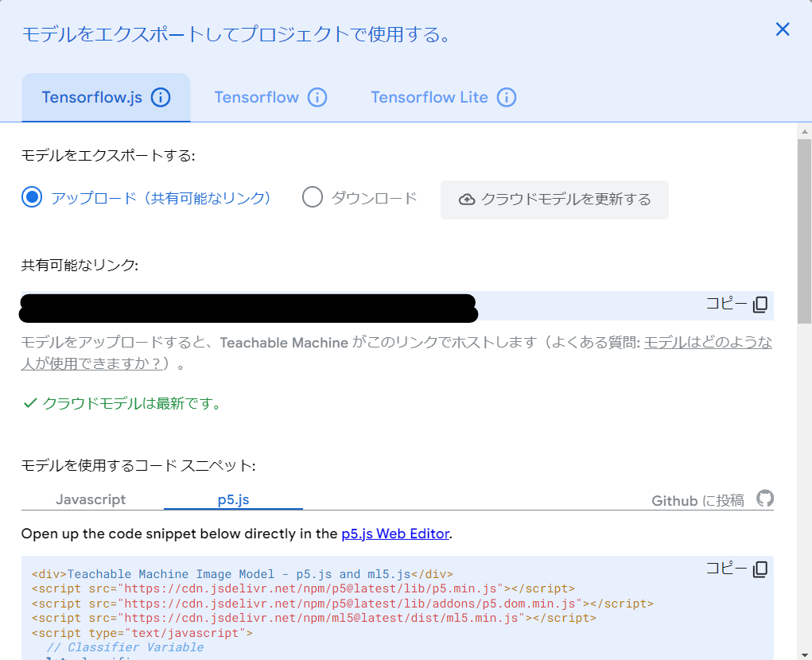Switch to the Javascript snippet tab
Screen dimensions: 812x660
(91, 499)
